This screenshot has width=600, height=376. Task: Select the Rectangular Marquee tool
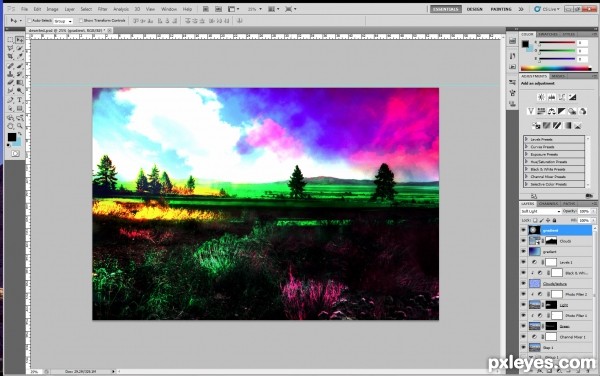point(10,40)
